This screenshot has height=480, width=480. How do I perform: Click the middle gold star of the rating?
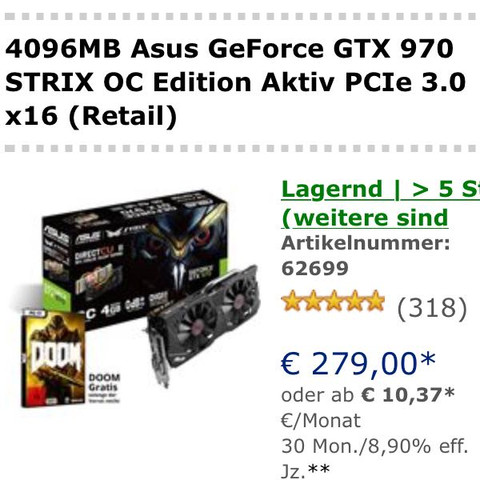coord(333,301)
